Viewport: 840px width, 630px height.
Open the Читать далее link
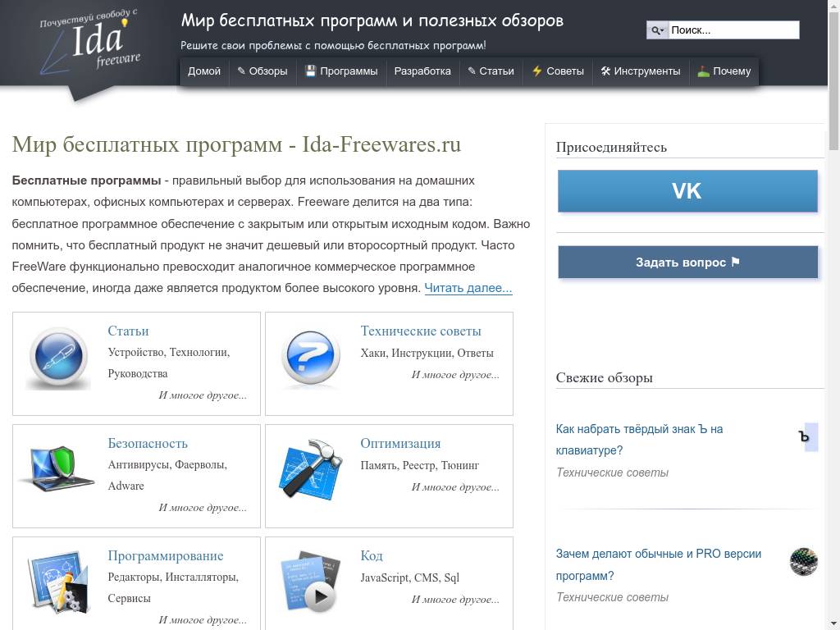(x=468, y=288)
